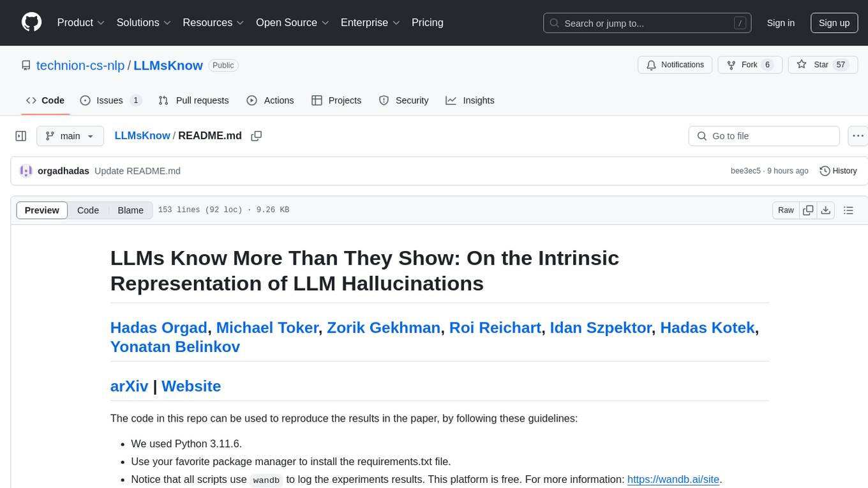Click the Sign up button
Screen dimensions: 868x488
[834, 23]
